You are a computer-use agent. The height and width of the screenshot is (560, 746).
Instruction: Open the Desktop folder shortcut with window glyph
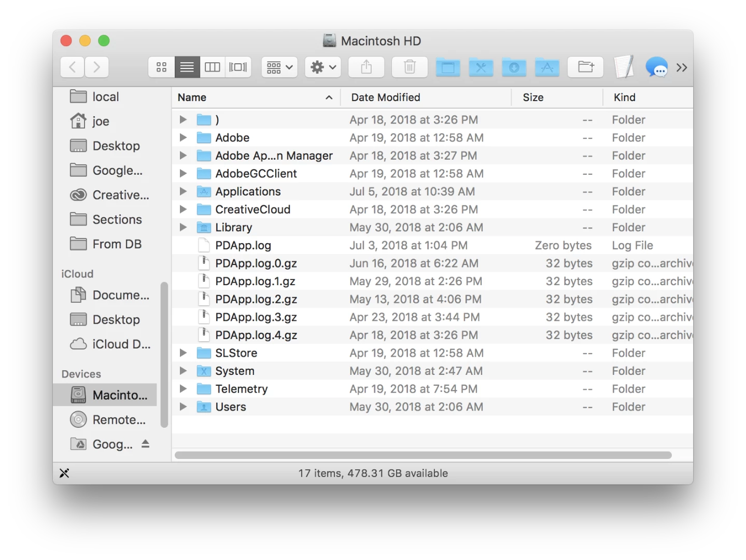[x=448, y=67]
